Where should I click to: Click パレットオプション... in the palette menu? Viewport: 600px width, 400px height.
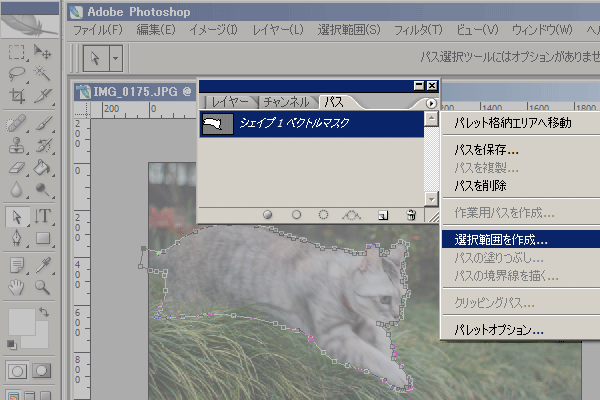[498, 330]
